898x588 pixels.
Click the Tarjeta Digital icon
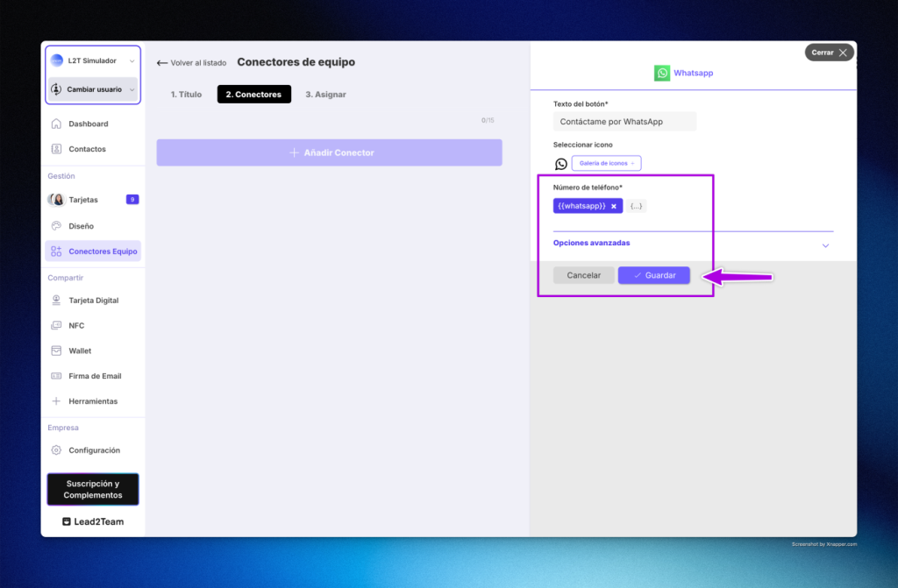(x=56, y=301)
